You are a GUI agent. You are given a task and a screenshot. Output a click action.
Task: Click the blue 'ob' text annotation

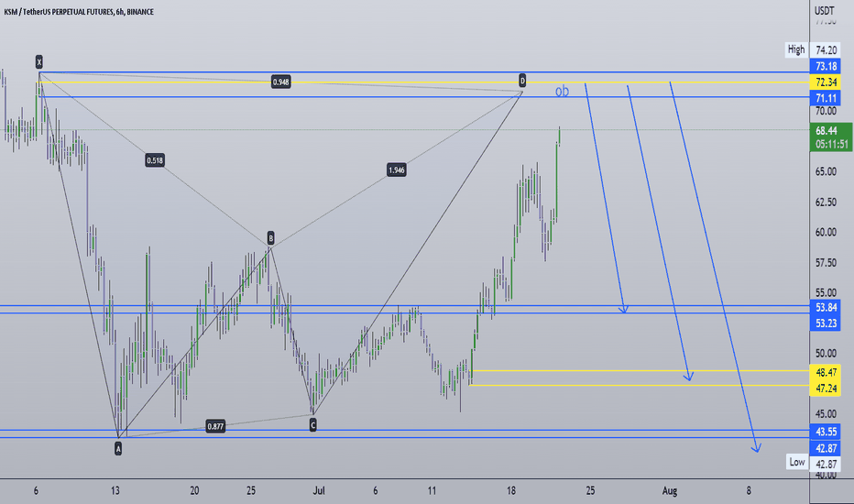coord(562,91)
